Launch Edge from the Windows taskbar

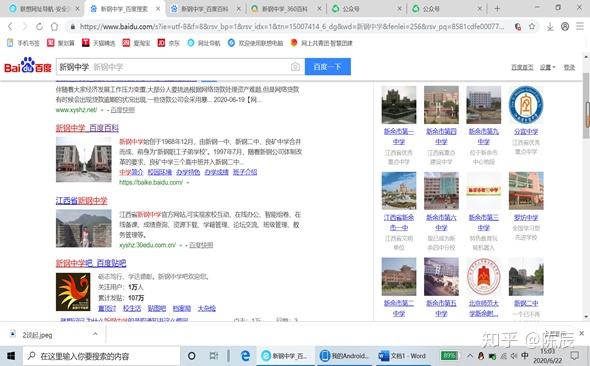245,355
